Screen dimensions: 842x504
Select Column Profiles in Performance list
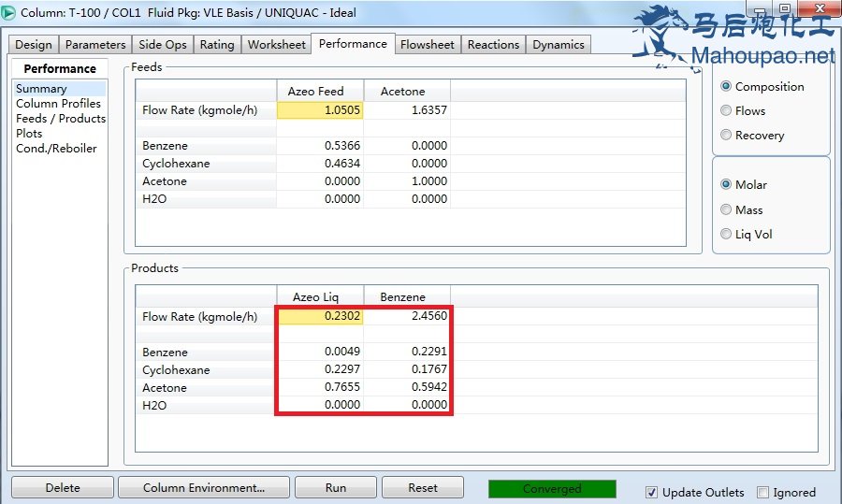(58, 104)
